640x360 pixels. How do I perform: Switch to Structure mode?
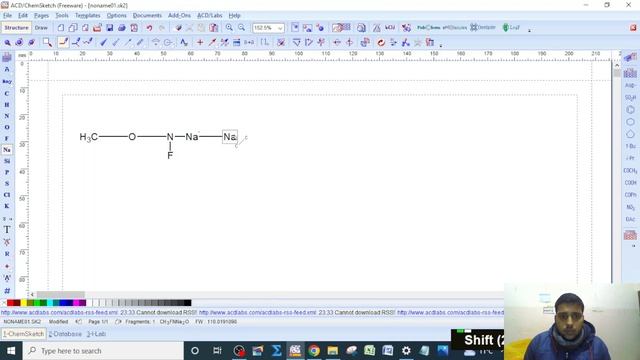pyautogui.click(x=16, y=28)
